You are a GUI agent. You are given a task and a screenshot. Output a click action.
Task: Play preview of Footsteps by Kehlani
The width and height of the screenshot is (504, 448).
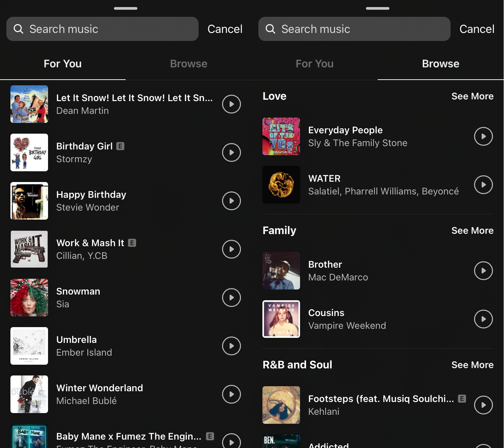pos(484,405)
